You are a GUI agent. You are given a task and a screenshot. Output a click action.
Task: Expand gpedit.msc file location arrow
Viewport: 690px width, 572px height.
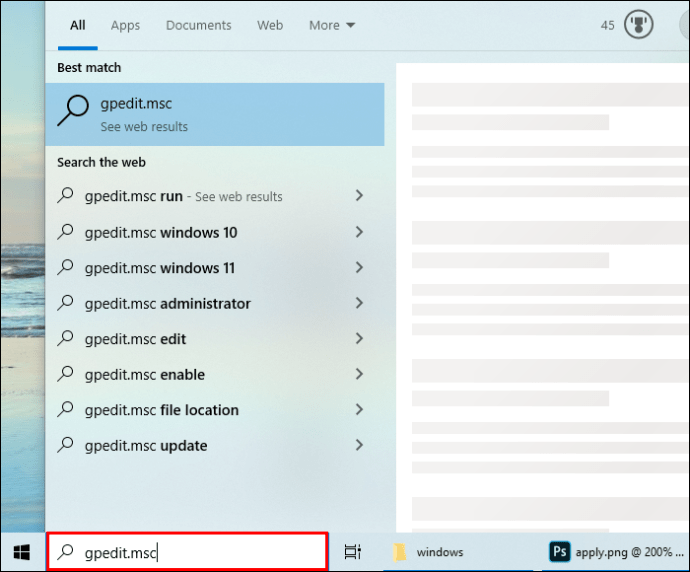pyautogui.click(x=360, y=410)
